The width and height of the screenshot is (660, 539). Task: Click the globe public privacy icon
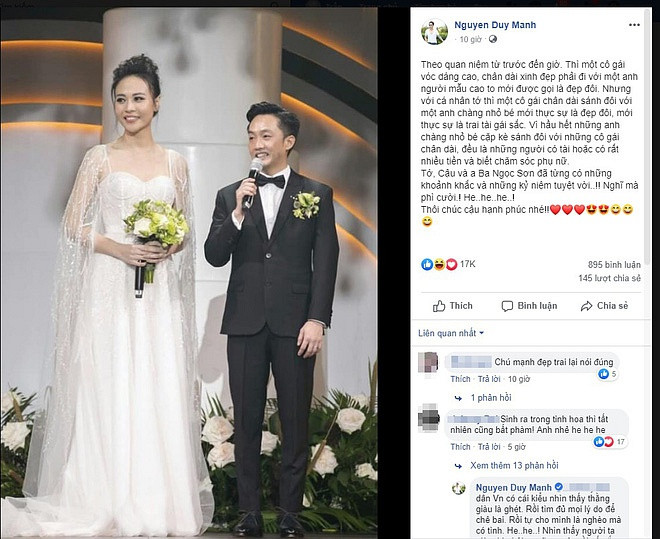pos(493,39)
